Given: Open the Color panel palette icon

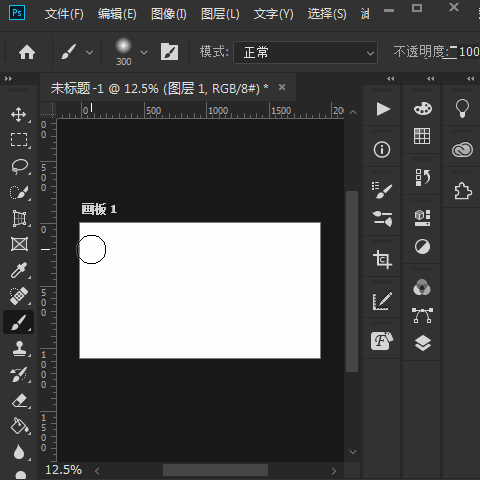Looking at the screenshot, I should 422,108.
